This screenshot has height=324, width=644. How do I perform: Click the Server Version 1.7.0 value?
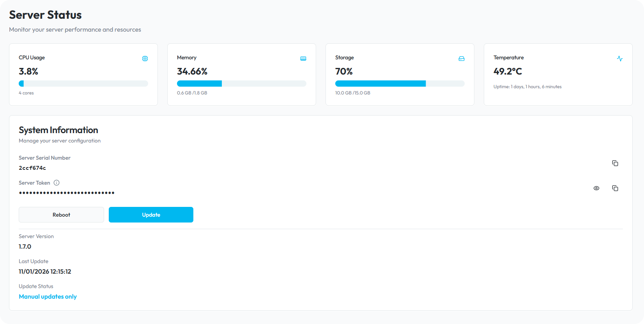pos(25,247)
